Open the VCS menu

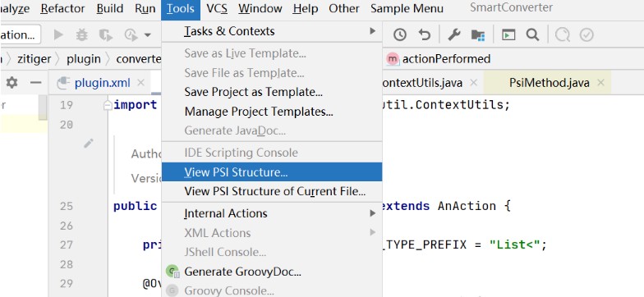tap(217, 8)
